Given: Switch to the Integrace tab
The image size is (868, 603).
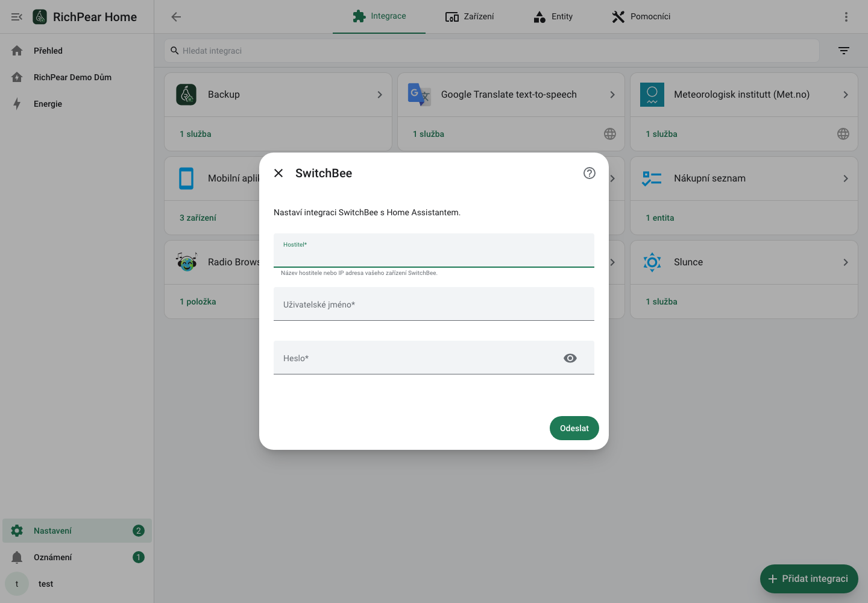Looking at the screenshot, I should tap(379, 16).
